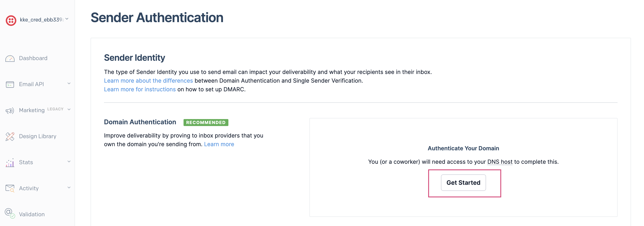Open the Dashboard menu item
644x226 pixels.
[33, 58]
